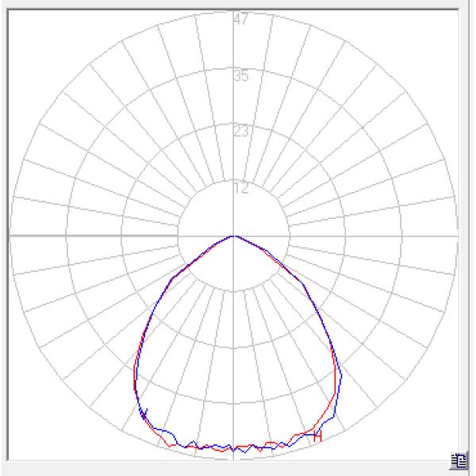The width and height of the screenshot is (476, 476).
Task: Click the red H marker on curve
Action: click(x=317, y=436)
